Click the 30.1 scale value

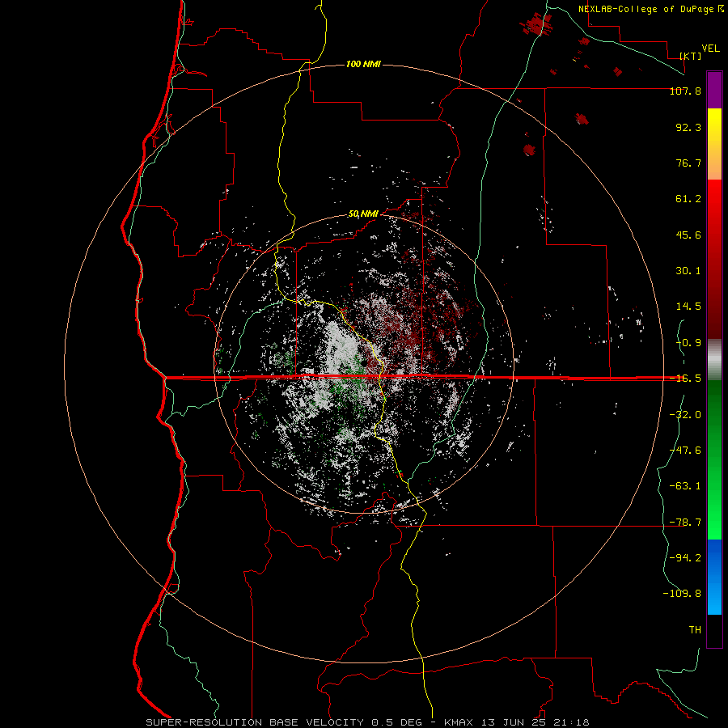pyautogui.click(x=688, y=271)
